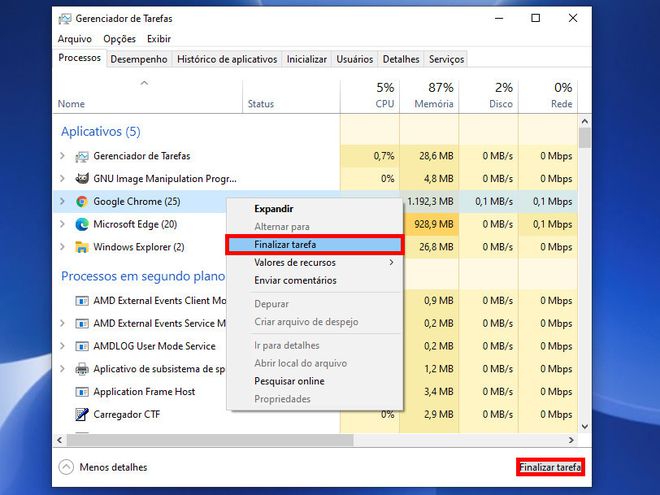Sort by the Memória column header
The height and width of the screenshot is (495, 660).
point(429,96)
